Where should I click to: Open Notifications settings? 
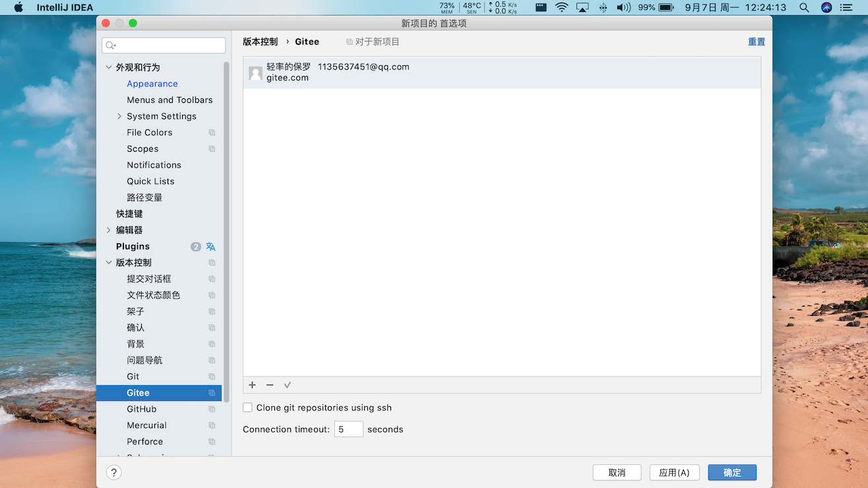coord(154,165)
